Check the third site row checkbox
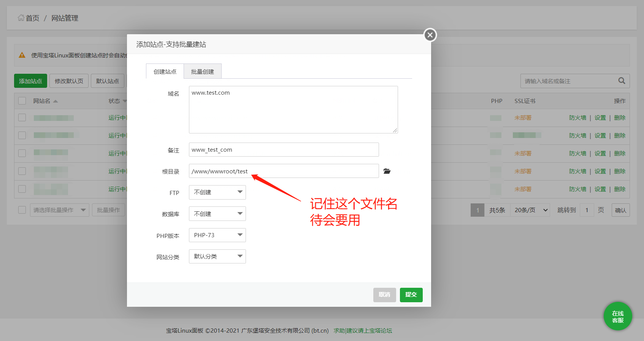This screenshot has width=644, height=341. (x=22, y=153)
